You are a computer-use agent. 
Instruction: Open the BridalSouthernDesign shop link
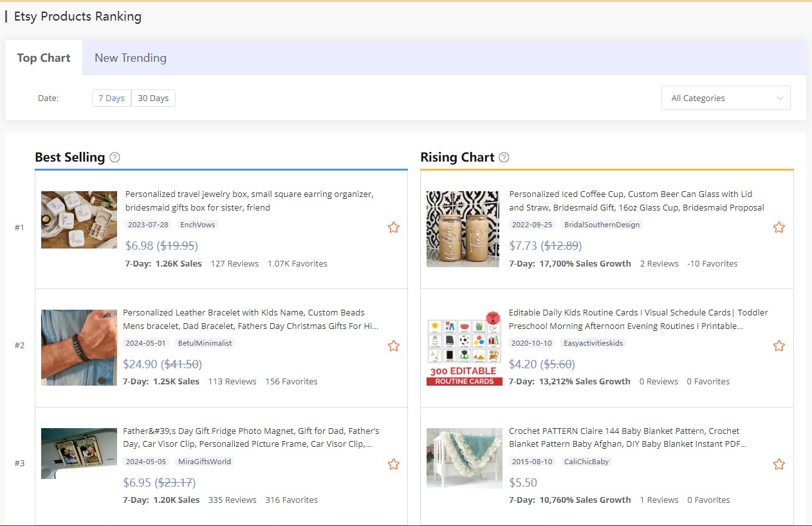pyautogui.click(x=602, y=224)
